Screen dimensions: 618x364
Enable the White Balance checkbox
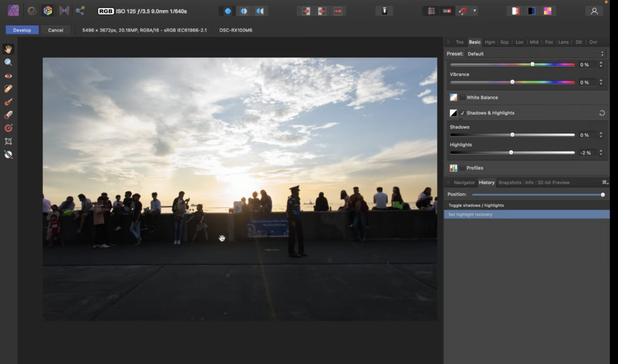tap(462, 98)
